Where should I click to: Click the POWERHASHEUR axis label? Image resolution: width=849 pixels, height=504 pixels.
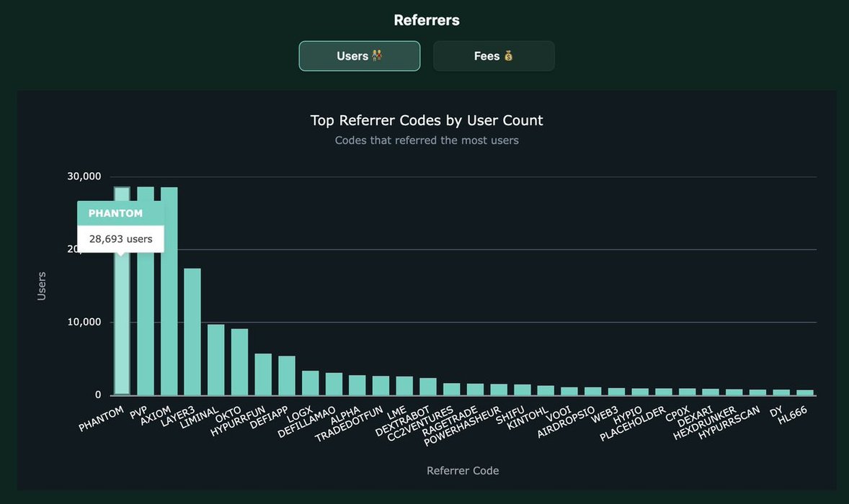(x=462, y=427)
